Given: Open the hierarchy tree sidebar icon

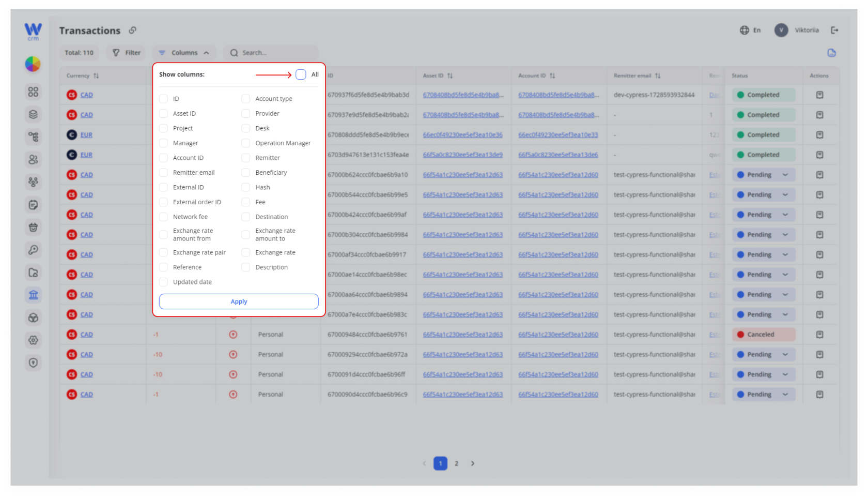Looking at the screenshot, I should click(33, 137).
